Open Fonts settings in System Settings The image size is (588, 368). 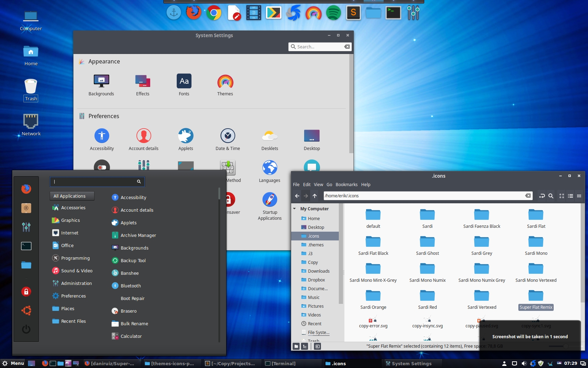pyautogui.click(x=184, y=85)
